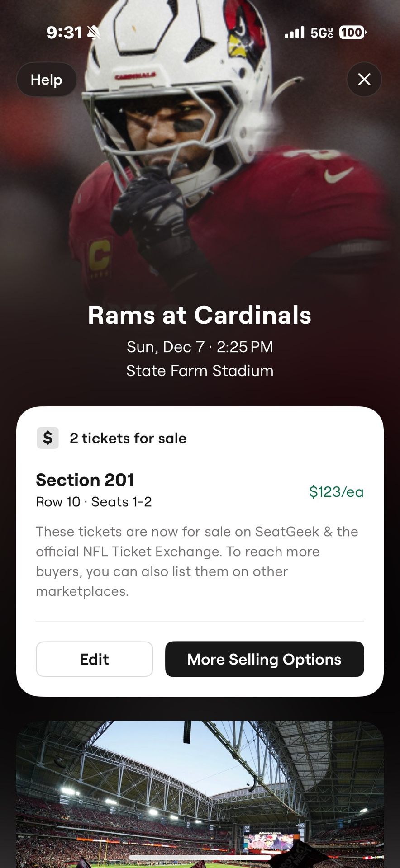Viewport: 400px width, 868px height.
Task: Tap the Rams at Cardinals event title
Action: tap(200, 316)
